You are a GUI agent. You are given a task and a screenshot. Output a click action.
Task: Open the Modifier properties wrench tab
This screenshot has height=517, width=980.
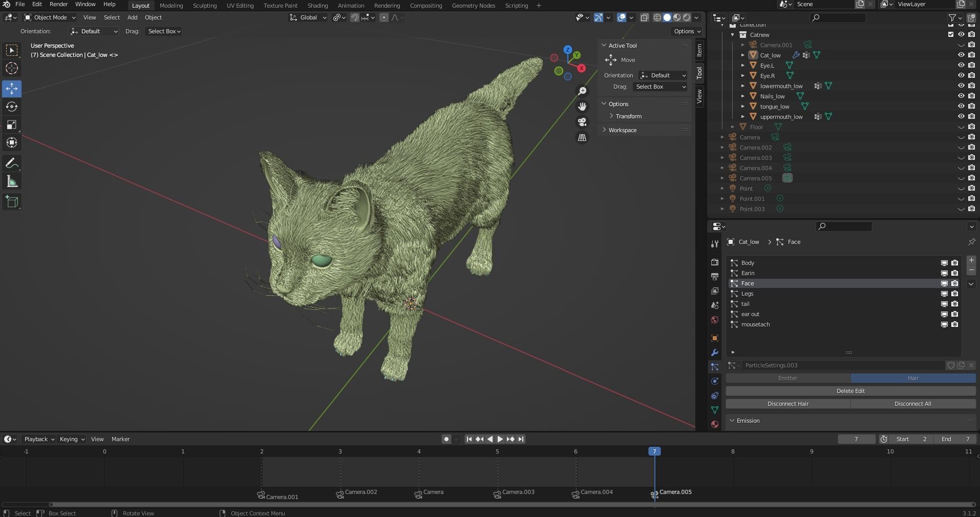click(x=715, y=353)
